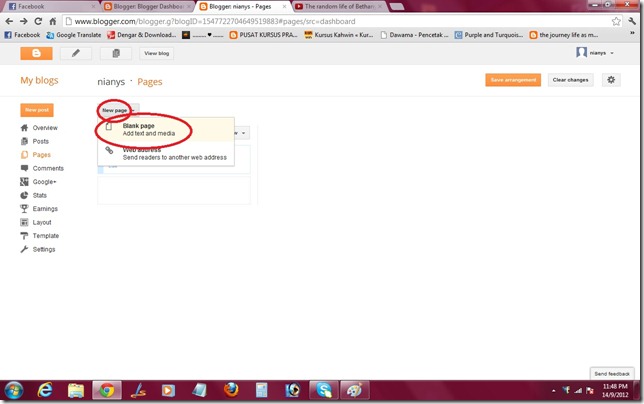Bookmark page with star icon
This screenshot has width=644, height=404.
pos(616,21)
